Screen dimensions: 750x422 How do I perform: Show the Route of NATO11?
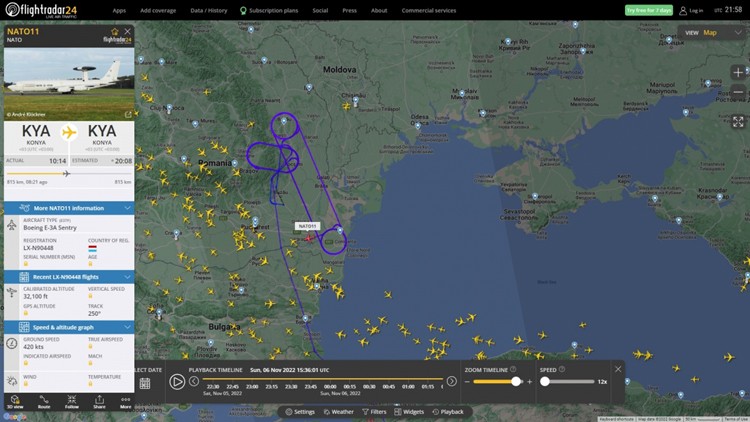(x=44, y=402)
